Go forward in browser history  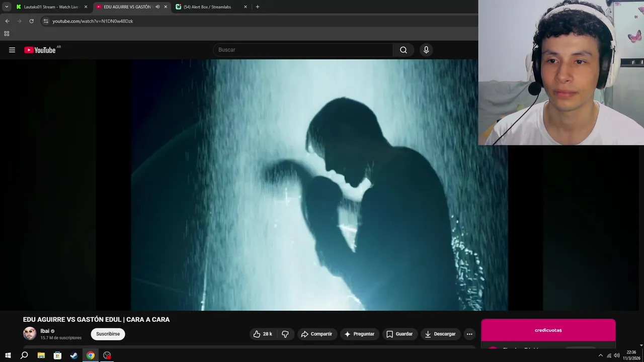[x=19, y=21]
